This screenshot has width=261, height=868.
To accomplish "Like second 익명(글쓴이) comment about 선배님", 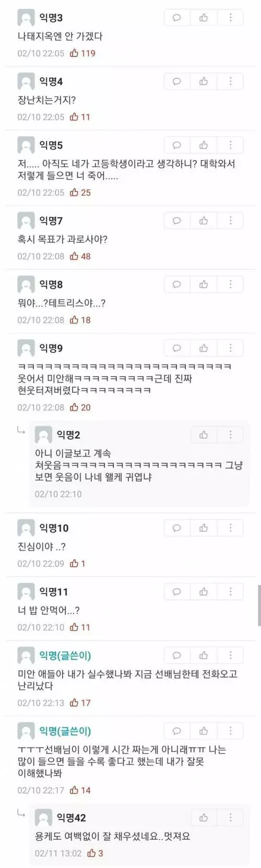I will (204, 731).
